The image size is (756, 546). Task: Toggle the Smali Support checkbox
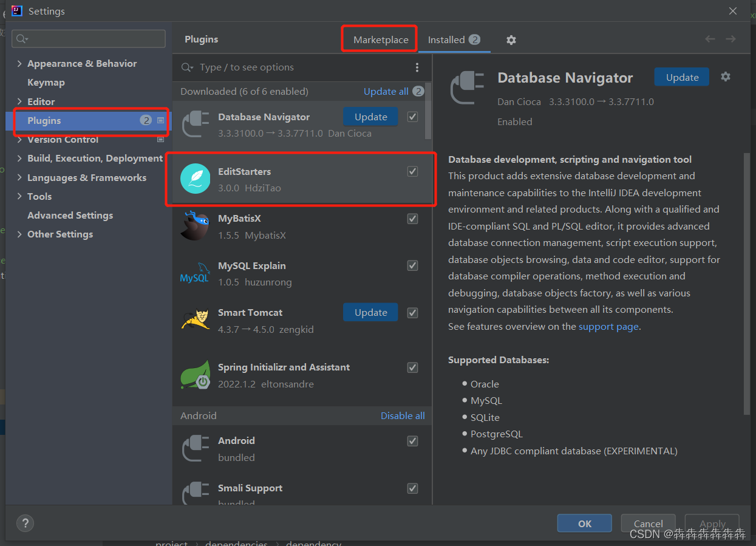tap(413, 488)
